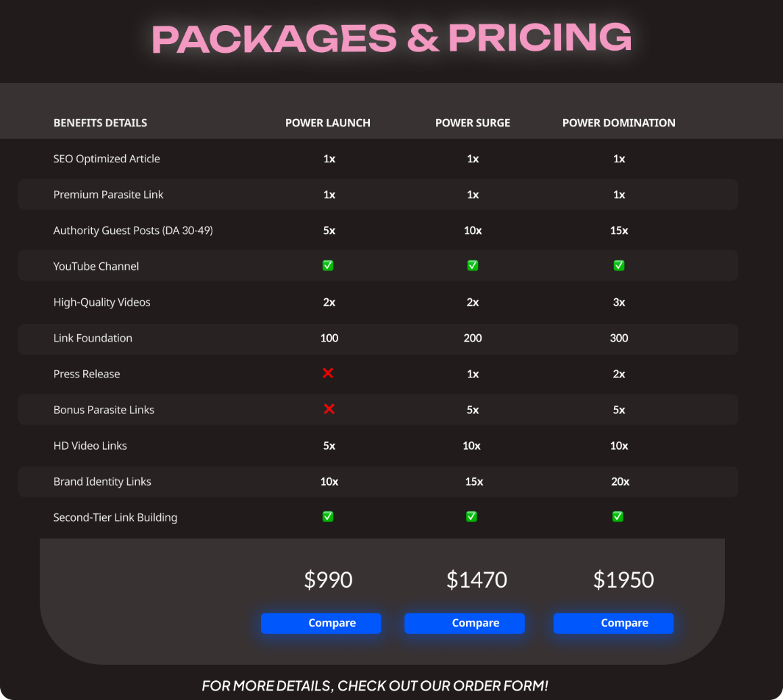Select the POWER LAUNCH column header

point(327,123)
